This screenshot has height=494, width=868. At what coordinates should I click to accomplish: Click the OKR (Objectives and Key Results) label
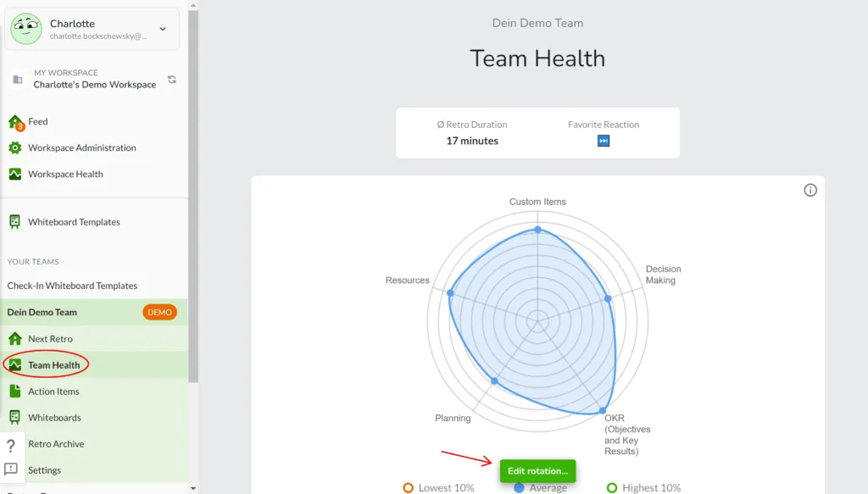627,435
